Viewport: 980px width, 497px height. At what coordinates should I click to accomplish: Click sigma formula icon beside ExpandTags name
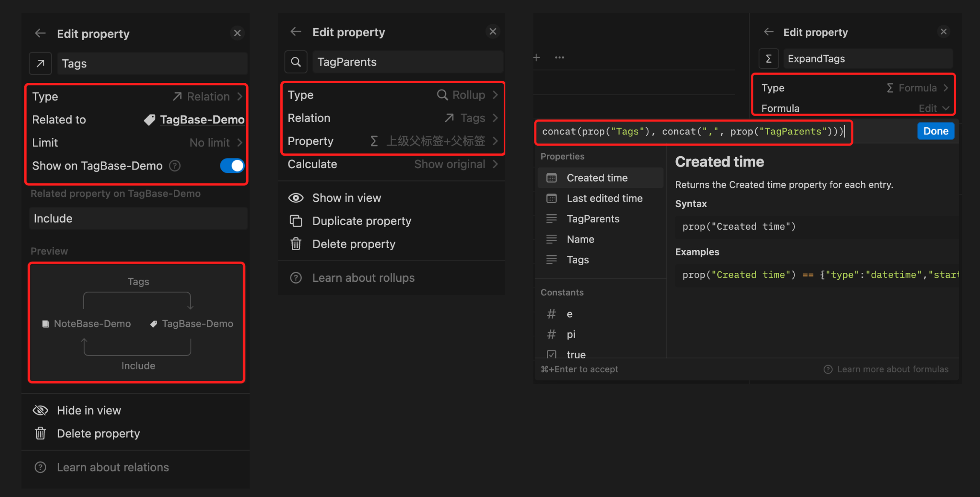click(769, 58)
